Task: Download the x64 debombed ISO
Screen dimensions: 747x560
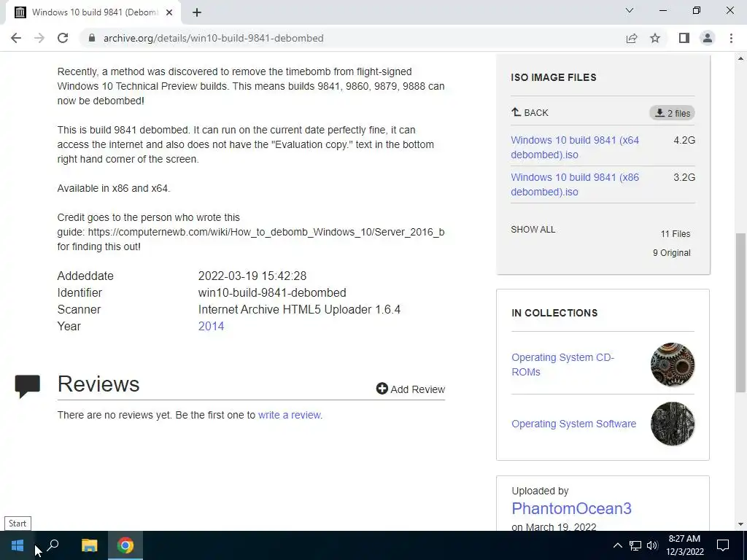Action: tap(575, 147)
